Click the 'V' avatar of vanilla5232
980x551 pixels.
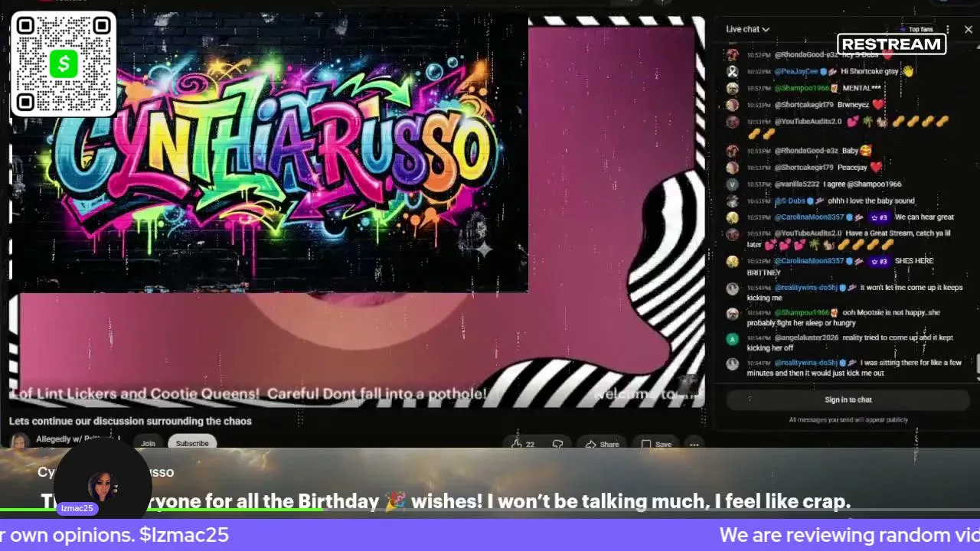click(733, 184)
